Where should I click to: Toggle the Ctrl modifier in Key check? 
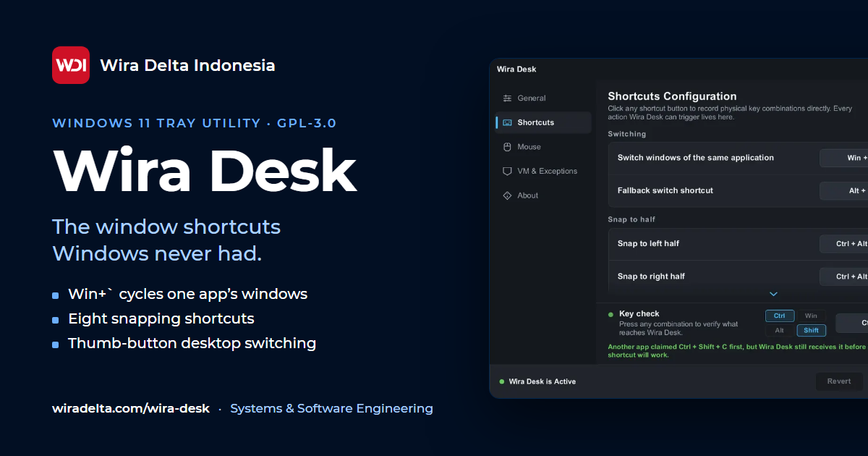coord(780,316)
